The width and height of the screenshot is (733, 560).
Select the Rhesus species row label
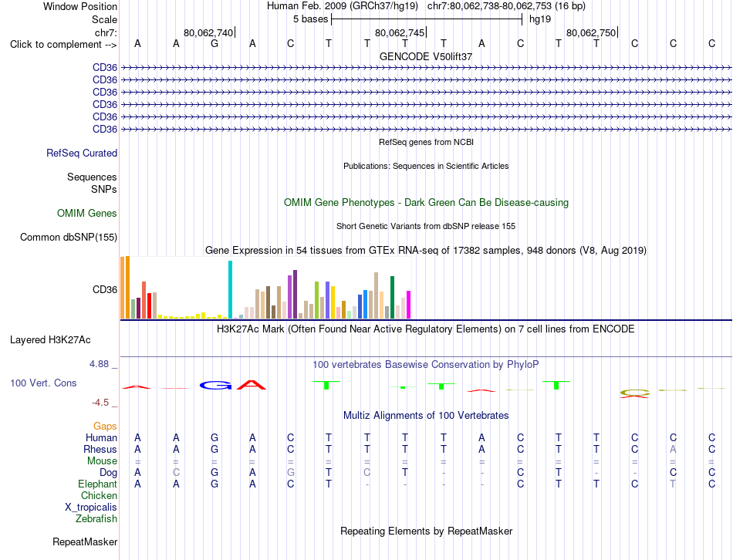[x=100, y=450]
